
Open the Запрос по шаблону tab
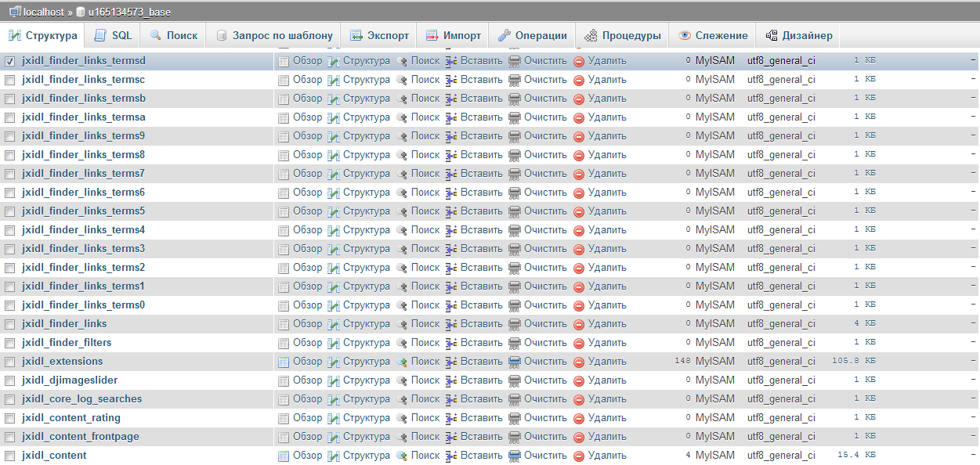pyautogui.click(x=274, y=35)
